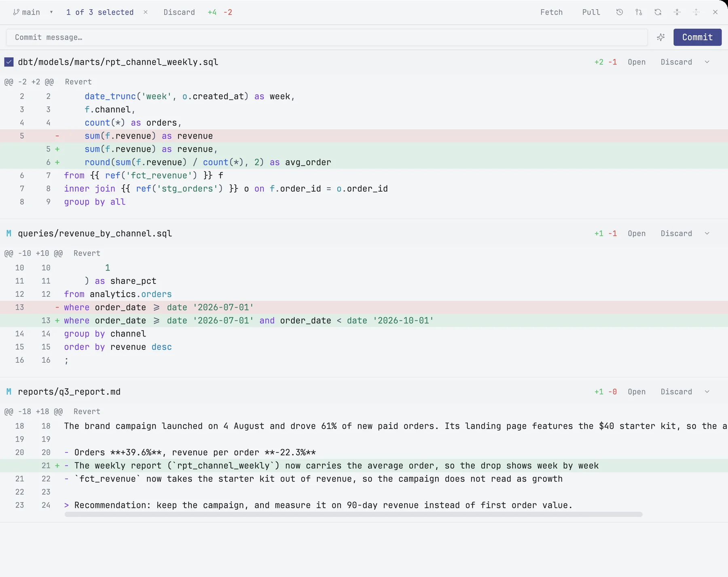
Task: Click the horizontal scrollbar under q3_report.md diff
Action: coord(353,514)
